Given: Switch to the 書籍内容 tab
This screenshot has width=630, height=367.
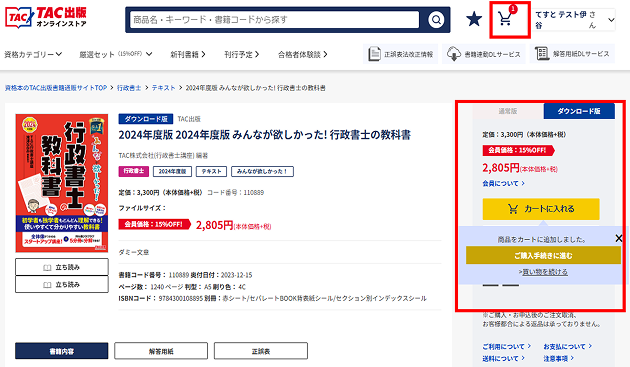Looking at the screenshot, I should (x=62, y=351).
